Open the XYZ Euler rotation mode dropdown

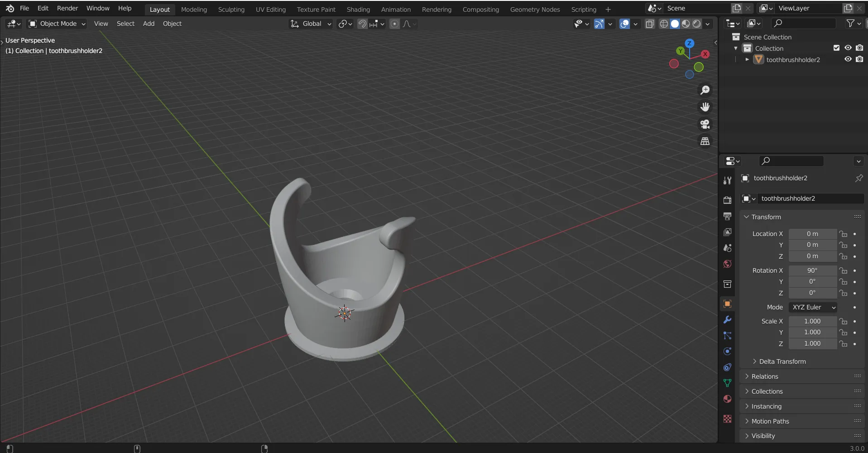pyautogui.click(x=813, y=307)
